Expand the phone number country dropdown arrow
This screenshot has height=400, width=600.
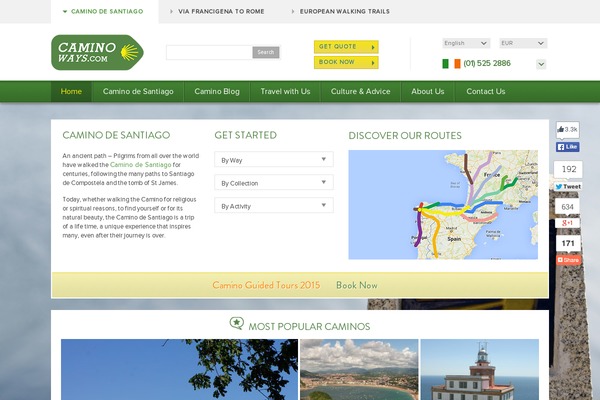pyautogui.click(x=541, y=64)
